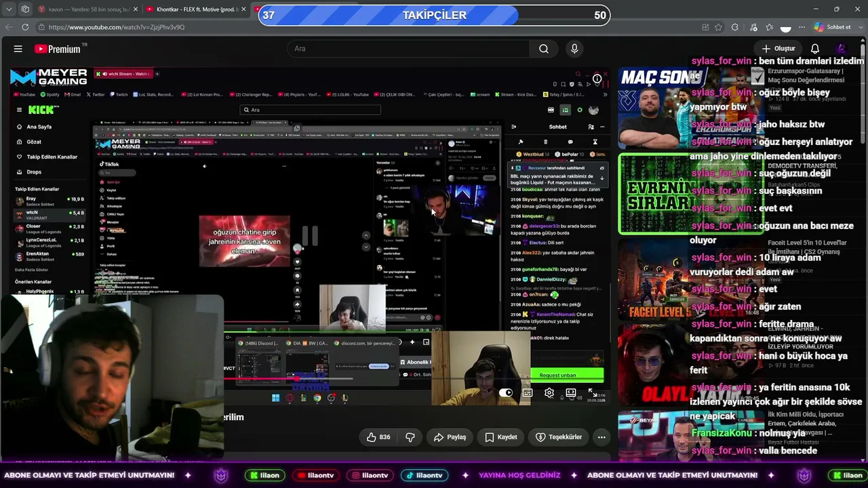Select Ana Sayfa in the Kick sidebar
868x488 pixels.
tap(39, 127)
